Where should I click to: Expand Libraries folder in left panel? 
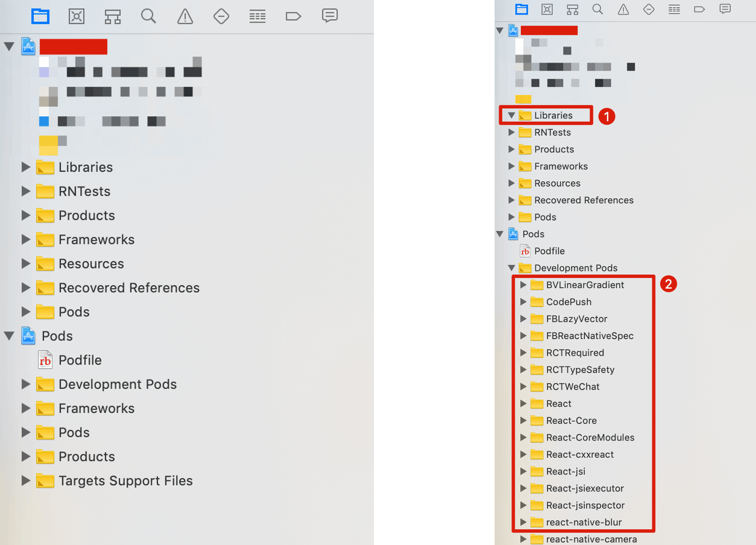coord(25,167)
